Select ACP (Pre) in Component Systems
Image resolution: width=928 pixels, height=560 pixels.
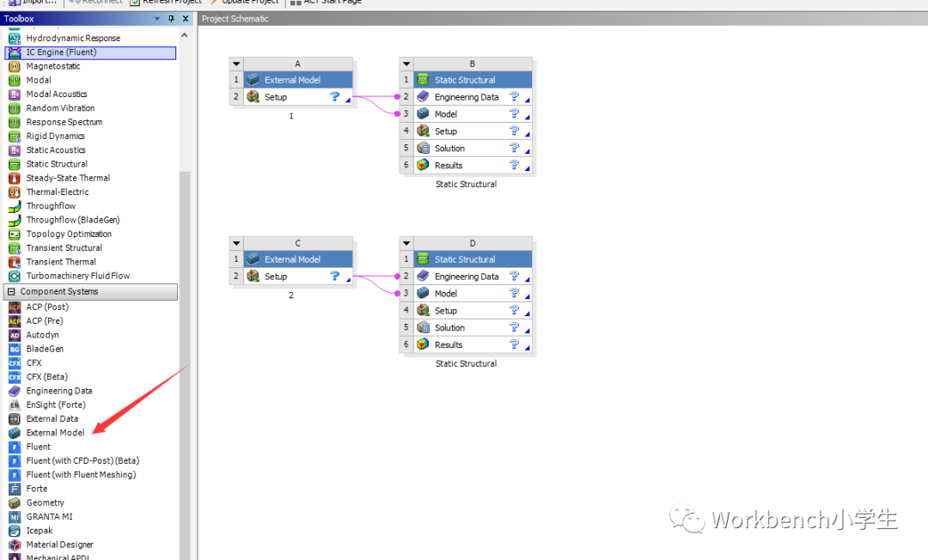pos(45,321)
